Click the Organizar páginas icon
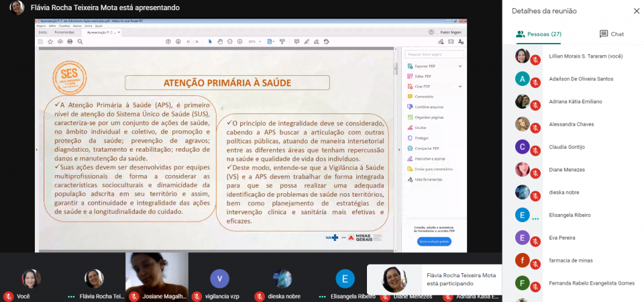This screenshot has height=302, width=644. [x=410, y=117]
